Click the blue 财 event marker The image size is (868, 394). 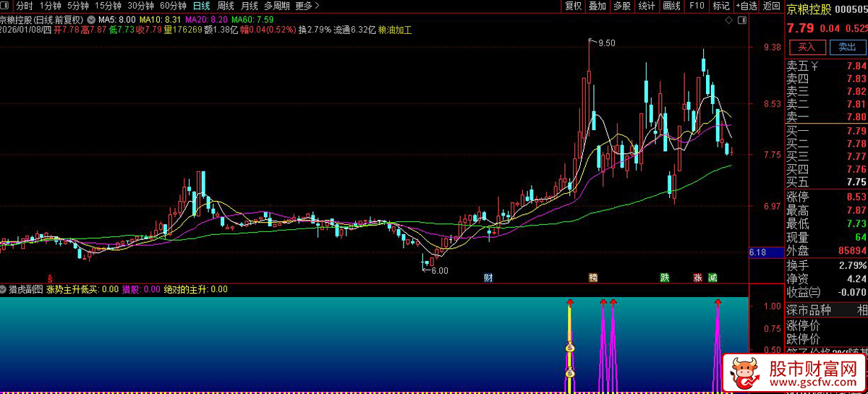pos(488,278)
